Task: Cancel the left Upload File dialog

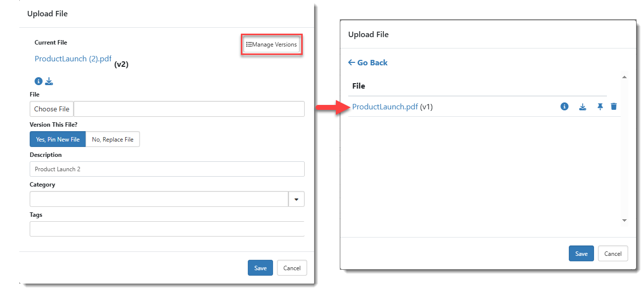Action: tap(292, 268)
